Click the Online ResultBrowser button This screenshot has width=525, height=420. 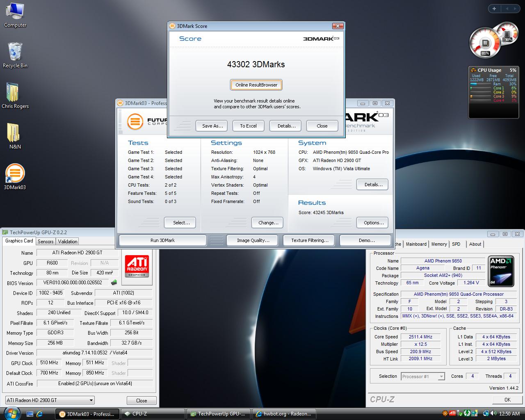click(x=256, y=85)
